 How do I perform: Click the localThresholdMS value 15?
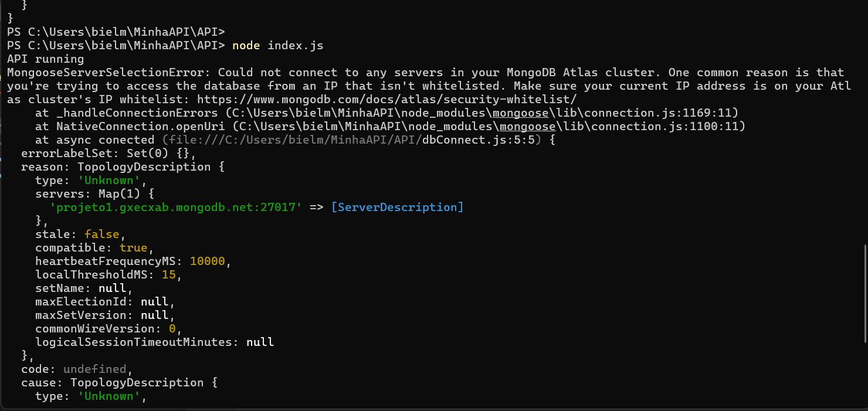coord(169,275)
